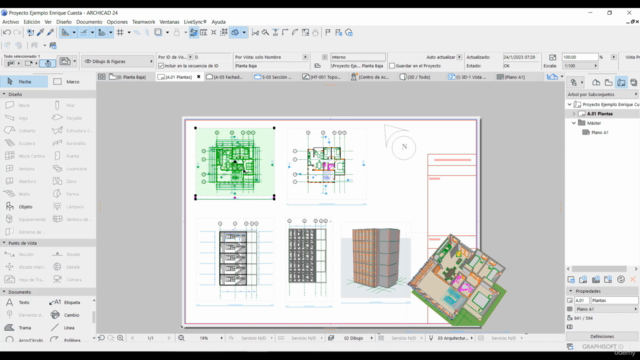Select Plano A1 in navigator tree
This screenshot has height=360, width=640.
[x=600, y=132]
